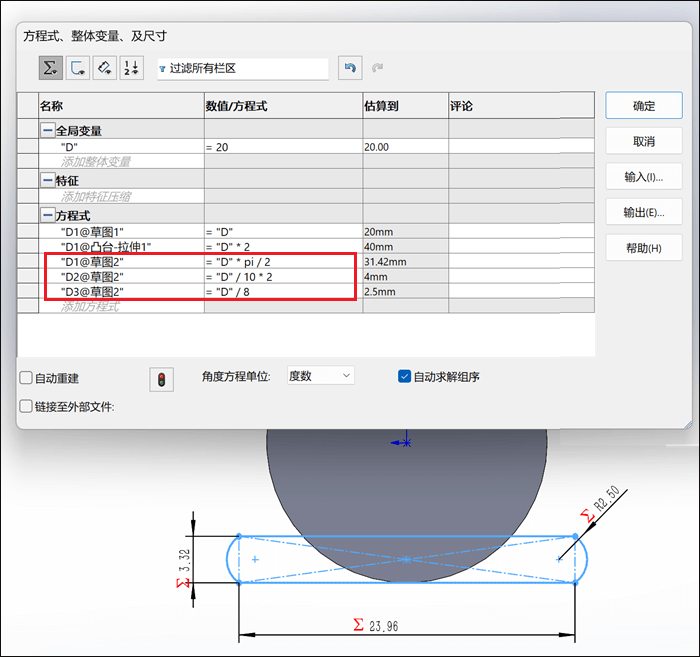The height and width of the screenshot is (657, 700).
Task: Click the 输出(E)... button
Action: (x=644, y=212)
